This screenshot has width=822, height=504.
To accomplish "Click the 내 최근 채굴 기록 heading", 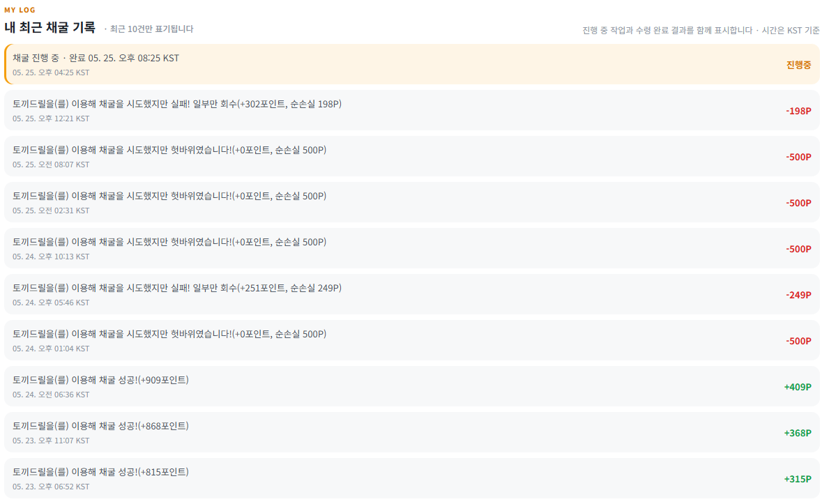I will 50,27.
